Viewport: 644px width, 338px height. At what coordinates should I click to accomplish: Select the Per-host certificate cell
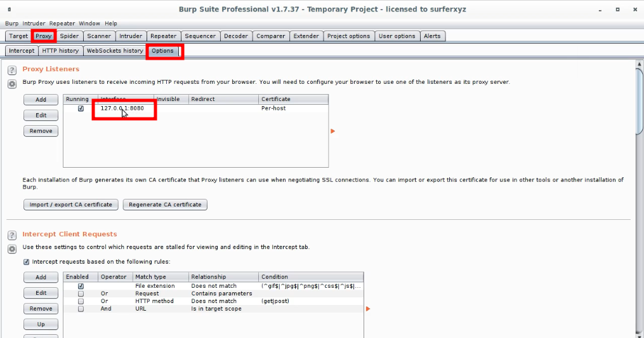coord(273,109)
